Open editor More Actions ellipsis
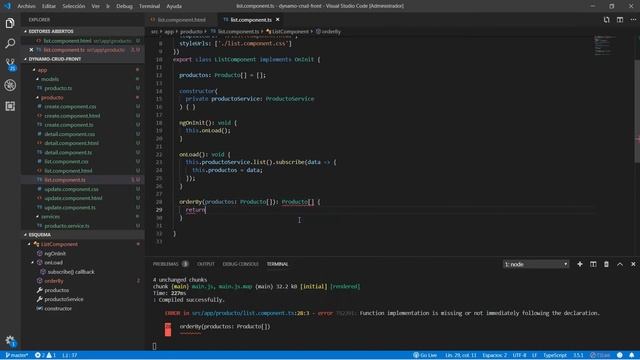This screenshot has width=640, height=360. [x=633, y=20]
